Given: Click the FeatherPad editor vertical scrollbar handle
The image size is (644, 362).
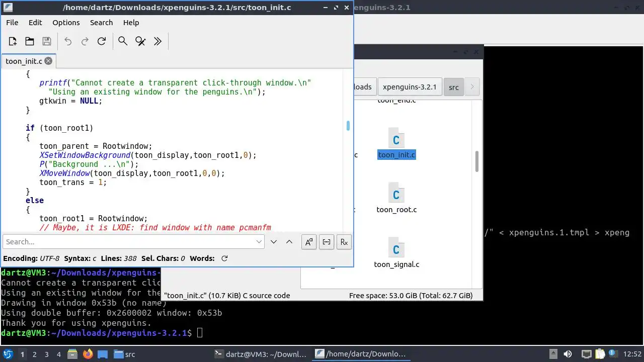Looking at the screenshot, I should point(348,125).
